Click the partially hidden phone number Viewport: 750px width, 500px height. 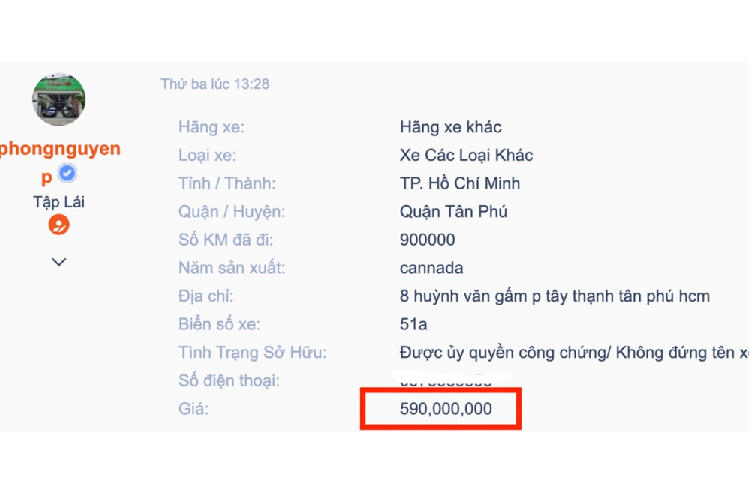click(x=445, y=380)
